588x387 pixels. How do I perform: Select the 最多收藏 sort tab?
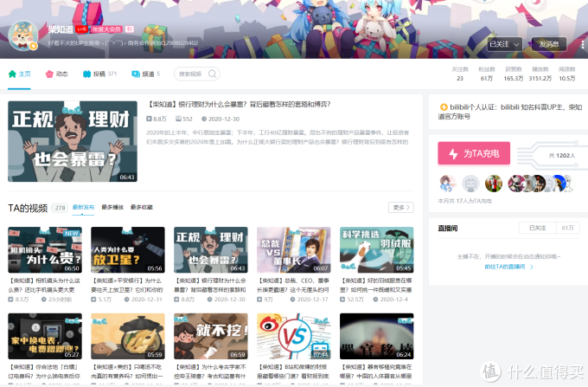point(141,207)
